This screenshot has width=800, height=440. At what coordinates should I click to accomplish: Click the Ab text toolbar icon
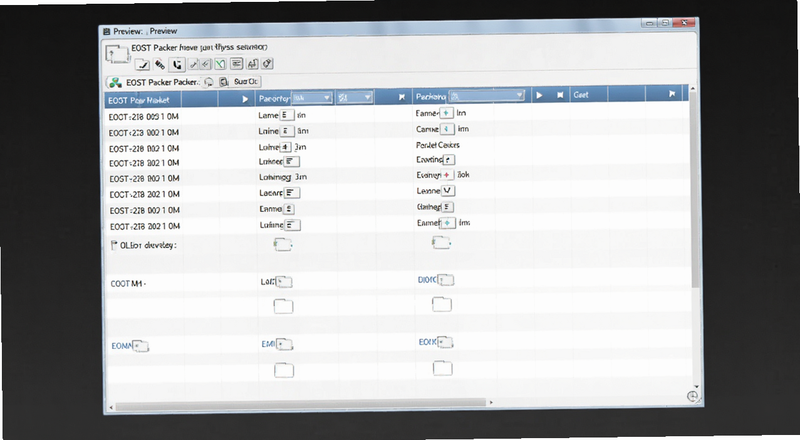click(253, 64)
